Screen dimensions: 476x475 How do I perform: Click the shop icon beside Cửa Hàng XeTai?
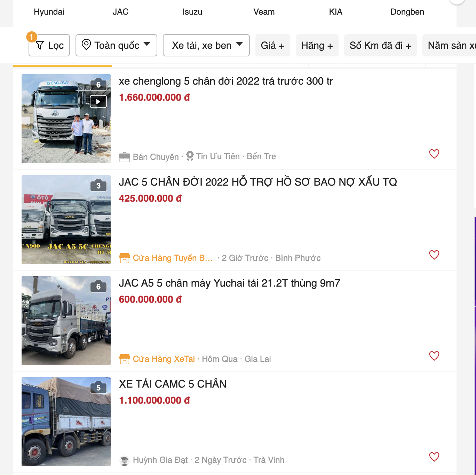click(x=125, y=359)
